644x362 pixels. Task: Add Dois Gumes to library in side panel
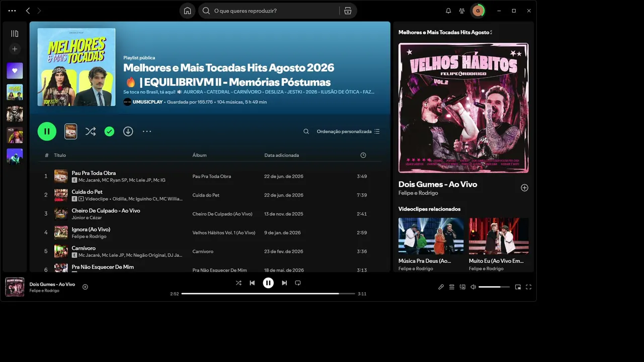(524, 188)
